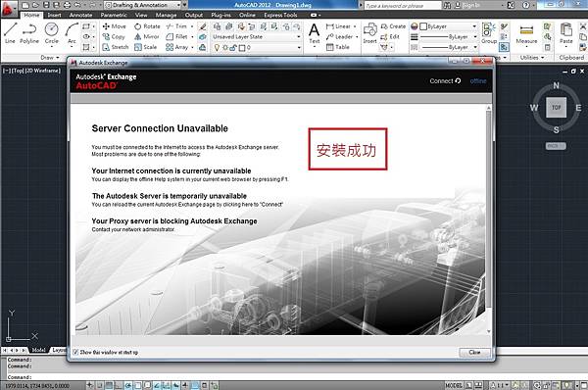Click the Text annotation tool
The image size is (588, 390).
[315, 33]
